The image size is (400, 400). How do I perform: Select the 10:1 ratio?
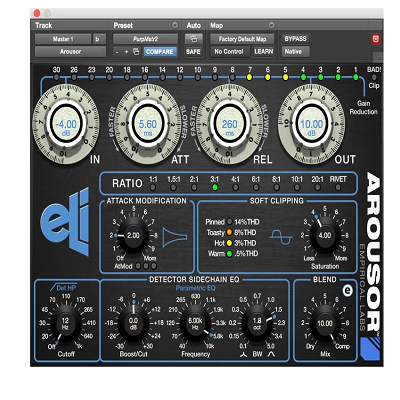[x=297, y=188]
